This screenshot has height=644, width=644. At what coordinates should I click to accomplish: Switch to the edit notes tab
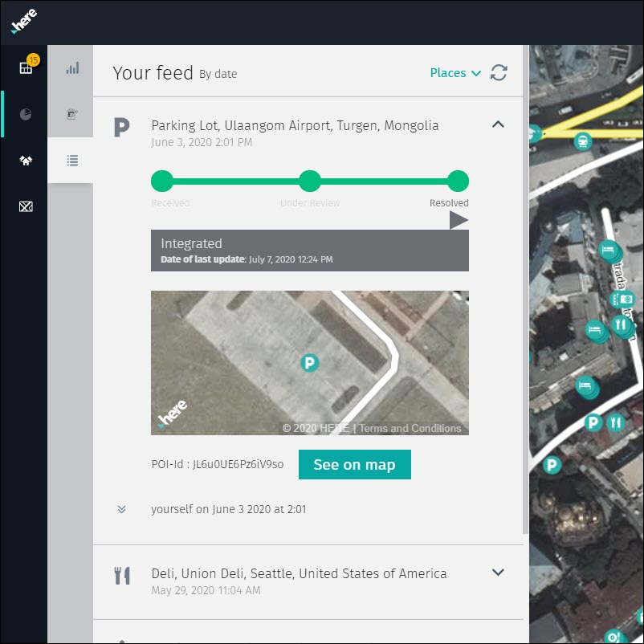coord(72,114)
